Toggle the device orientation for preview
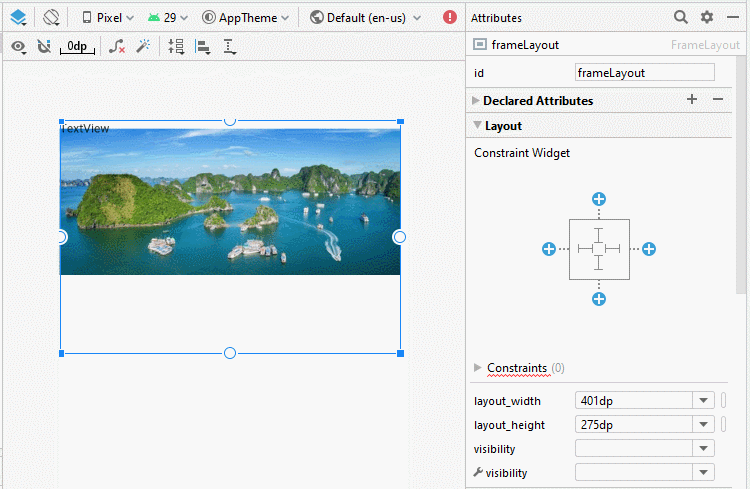Viewport: 750px width, 489px height. click(x=51, y=18)
